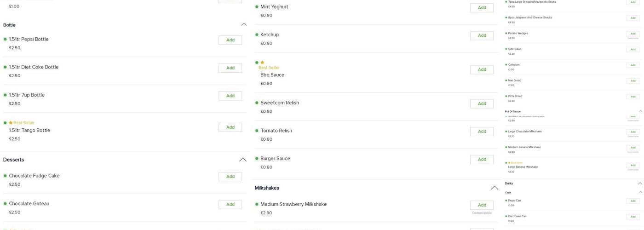This screenshot has width=644, height=230.
Task: Collapse the Bottle section
Action: coord(244,24)
